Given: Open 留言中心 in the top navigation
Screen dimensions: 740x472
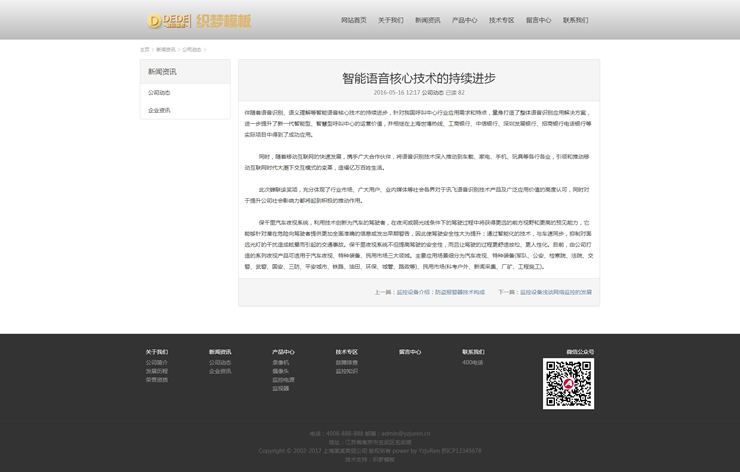Looking at the screenshot, I should tap(538, 20).
